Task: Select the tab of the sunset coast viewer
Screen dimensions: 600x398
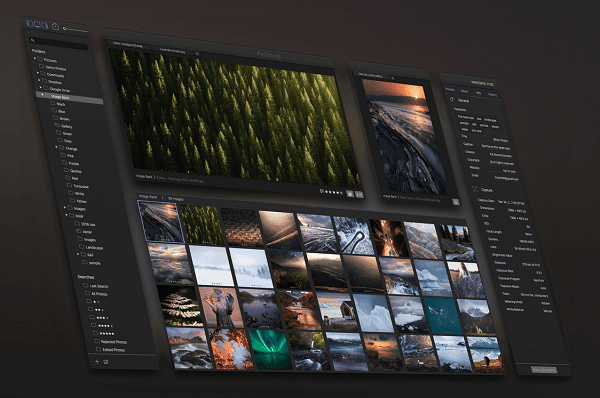Action: pos(372,75)
